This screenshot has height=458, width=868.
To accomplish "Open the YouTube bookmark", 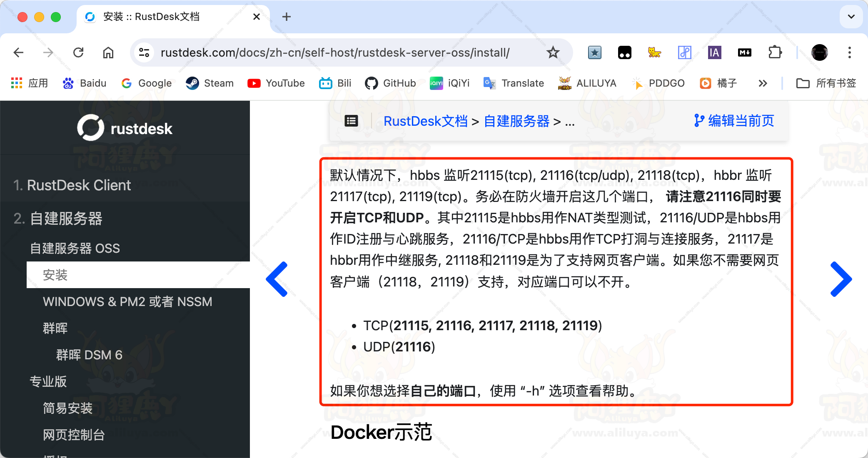I will pyautogui.click(x=276, y=83).
